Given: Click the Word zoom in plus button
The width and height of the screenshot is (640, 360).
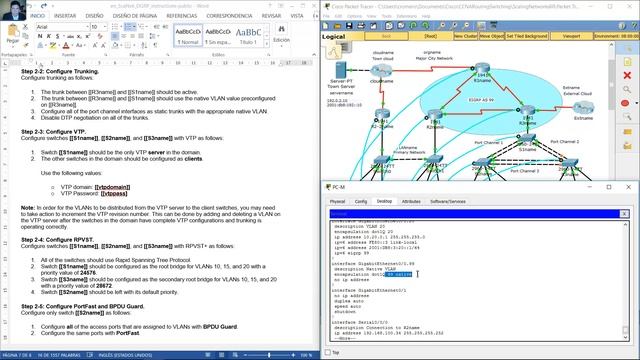Looking at the screenshot, I should coord(293,355).
